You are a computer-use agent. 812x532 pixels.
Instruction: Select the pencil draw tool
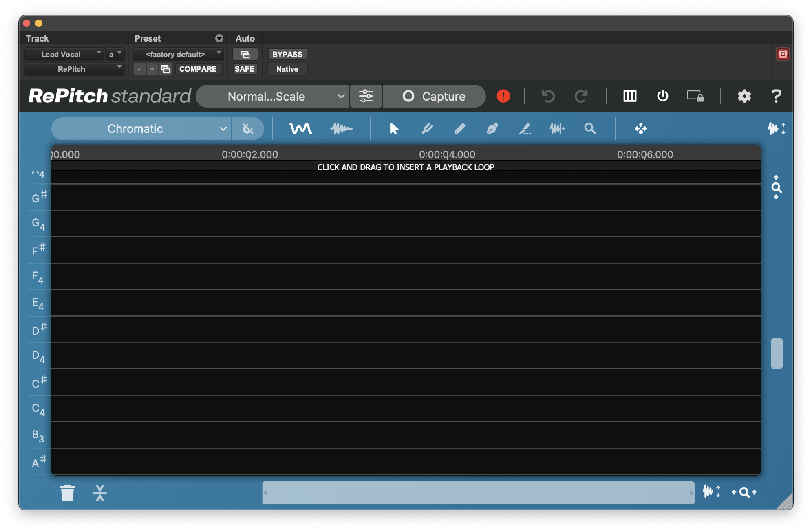pos(459,129)
